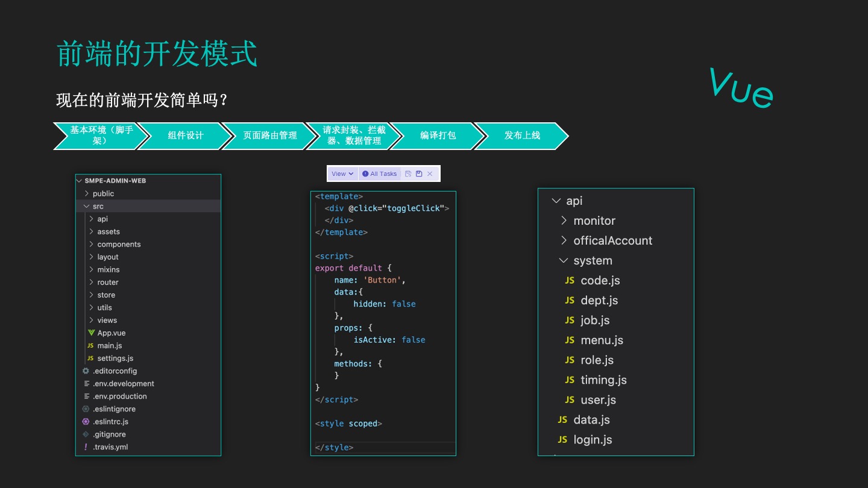The height and width of the screenshot is (488, 868).
Task: Collapse the system folder
Action: point(564,260)
